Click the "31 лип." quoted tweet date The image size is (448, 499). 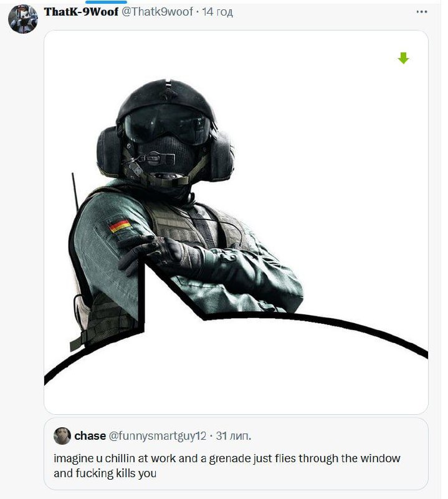(x=234, y=435)
